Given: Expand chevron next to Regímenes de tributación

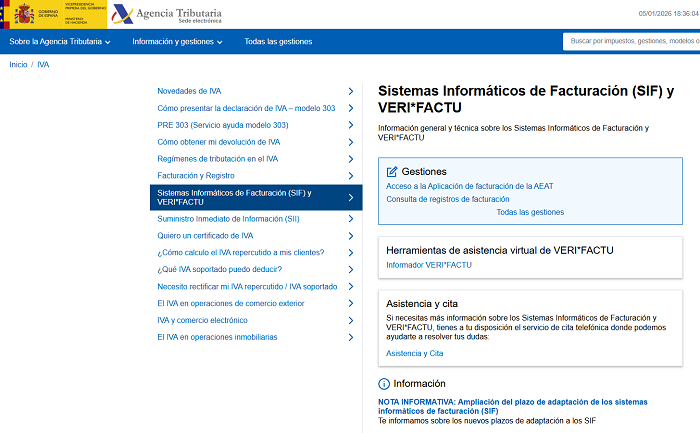Looking at the screenshot, I should 351,159.
